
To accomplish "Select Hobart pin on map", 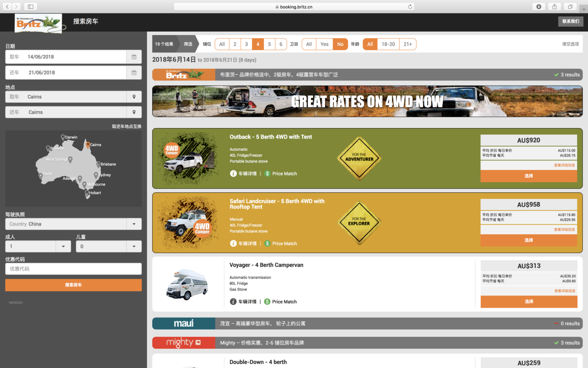I will tap(86, 193).
